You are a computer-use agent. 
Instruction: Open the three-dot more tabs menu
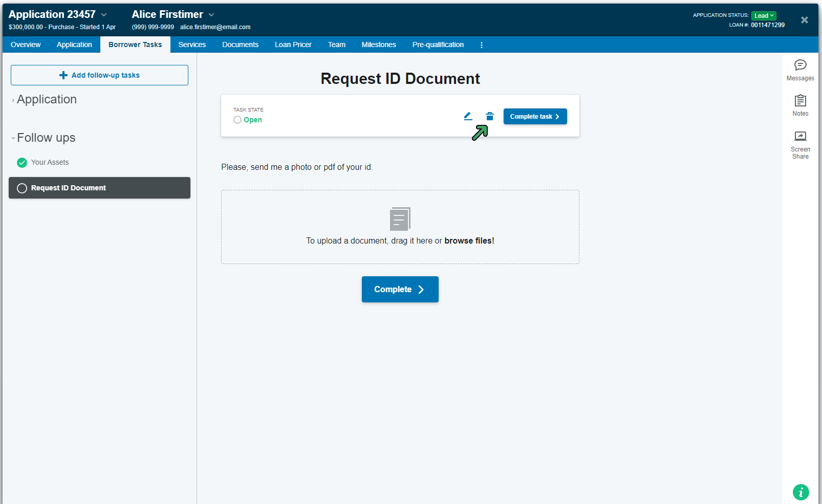click(482, 45)
